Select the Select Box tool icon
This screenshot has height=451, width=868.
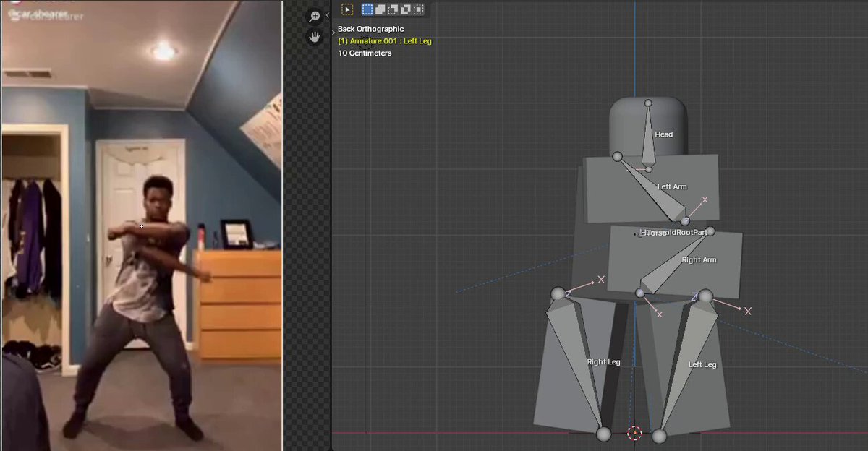(347, 9)
